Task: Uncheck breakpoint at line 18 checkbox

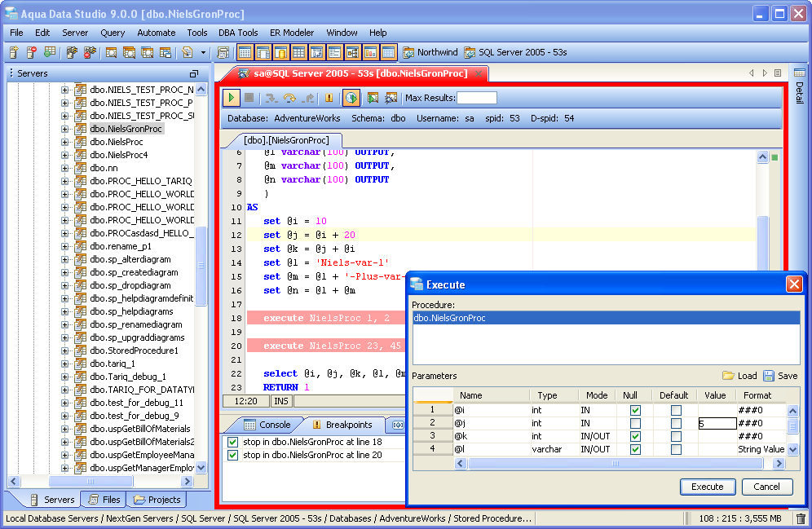Action: pyautogui.click(x=233, y=442)
